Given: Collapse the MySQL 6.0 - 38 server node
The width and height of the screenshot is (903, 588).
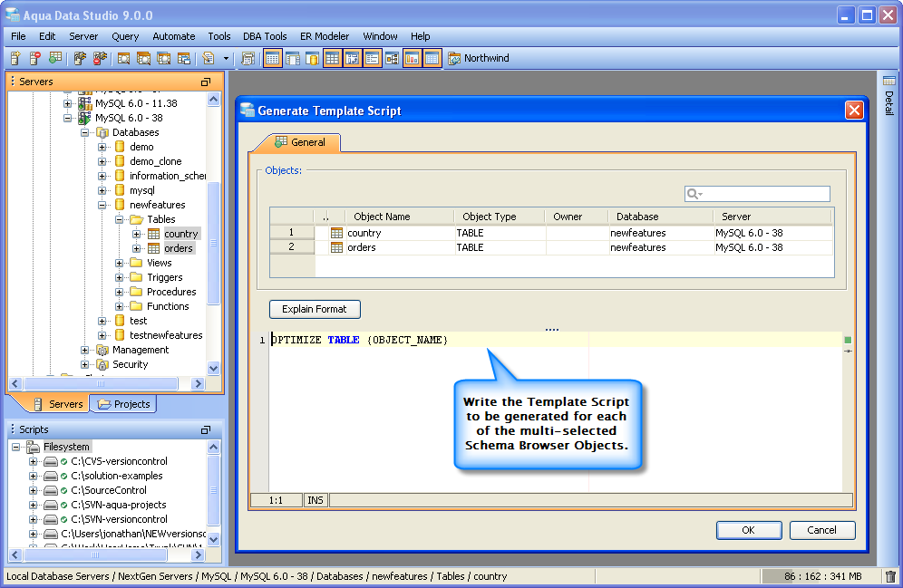Looking at the screenshot, I should pyautogui.click(x=67, y=118).
